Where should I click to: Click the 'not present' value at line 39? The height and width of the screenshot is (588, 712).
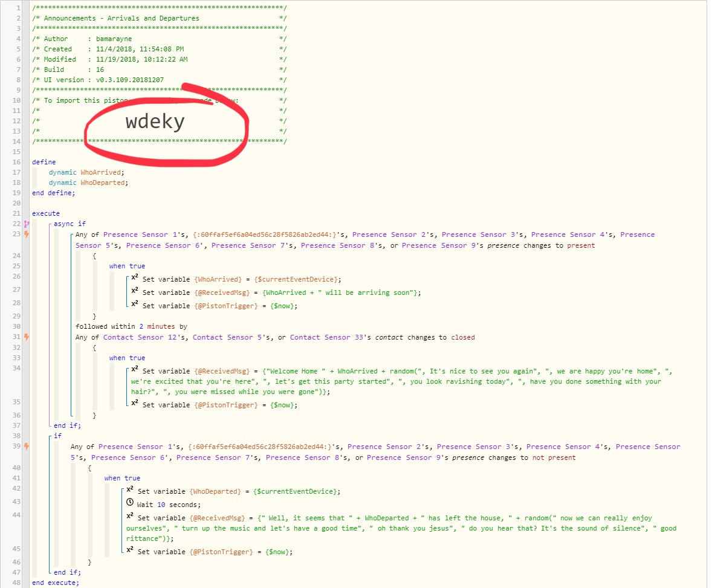pyautogui.click(x=554, y=457)
